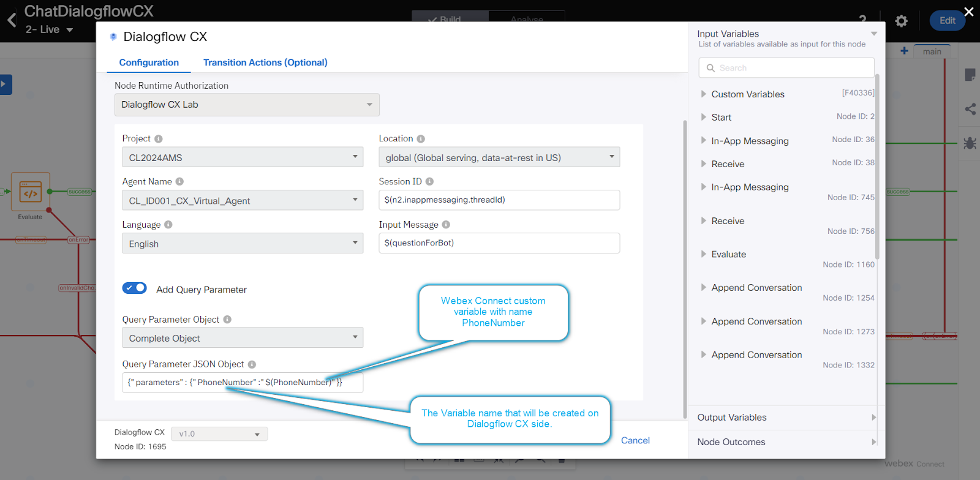This screenshot has height=480, width=980.
Task: Open the Language dropdown showing English
Action: (243, 243)
